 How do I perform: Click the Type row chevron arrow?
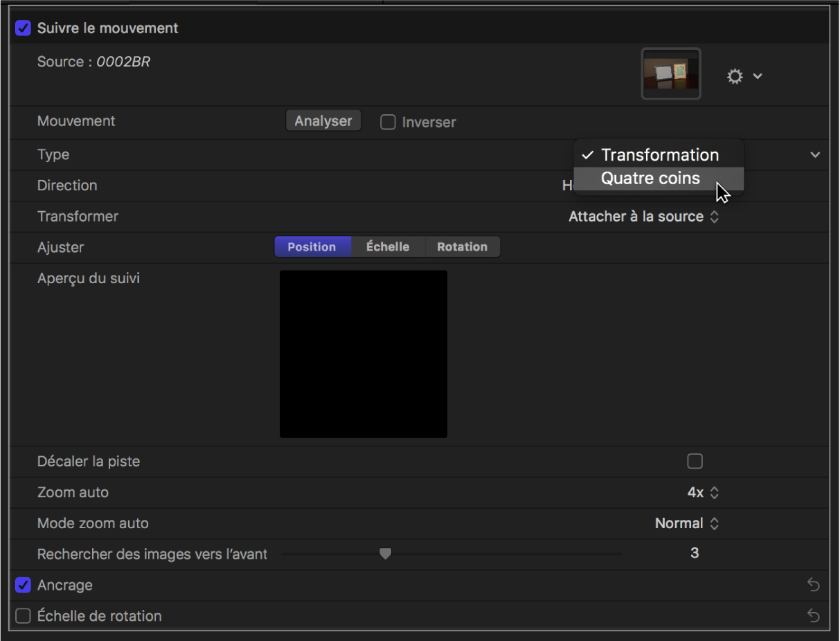tap(815, 155)
